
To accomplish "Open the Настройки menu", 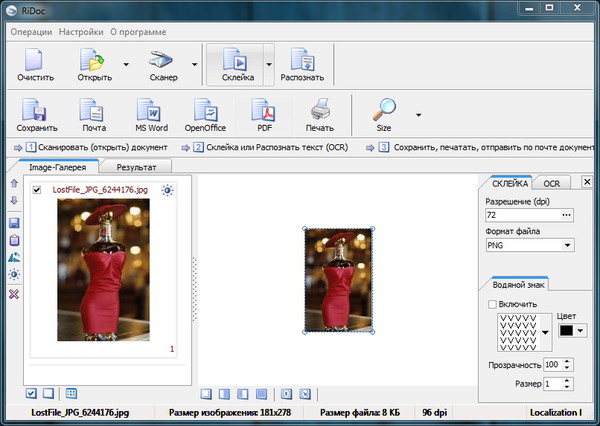I will pos(81,31).
